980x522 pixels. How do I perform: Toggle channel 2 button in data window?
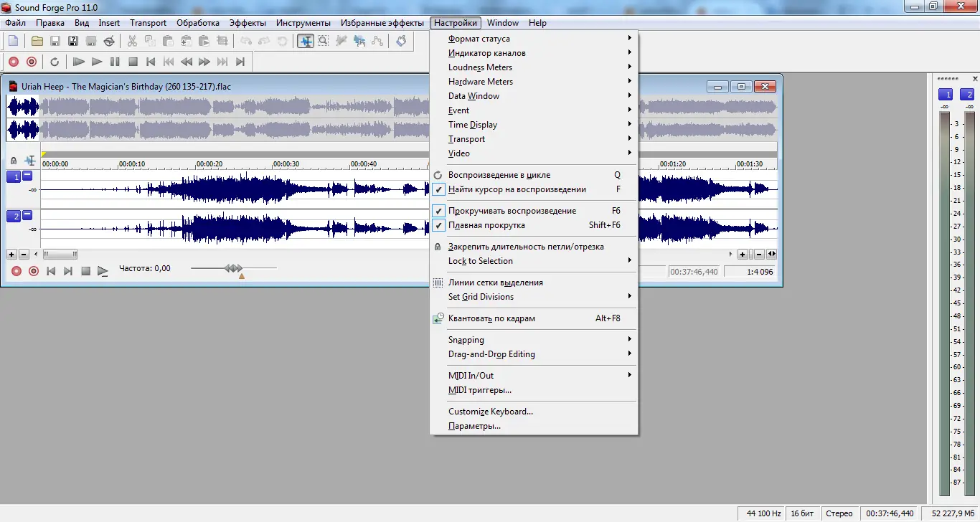click(x=14, y=216)
